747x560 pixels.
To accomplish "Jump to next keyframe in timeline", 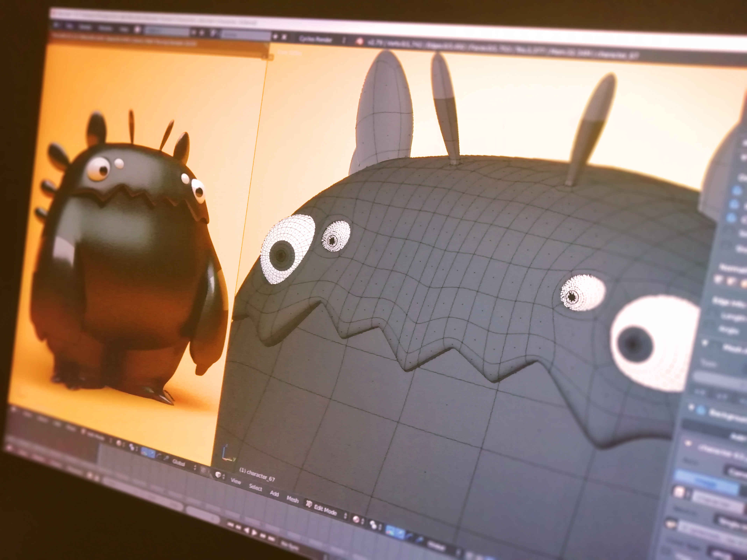I will [262, 536].
